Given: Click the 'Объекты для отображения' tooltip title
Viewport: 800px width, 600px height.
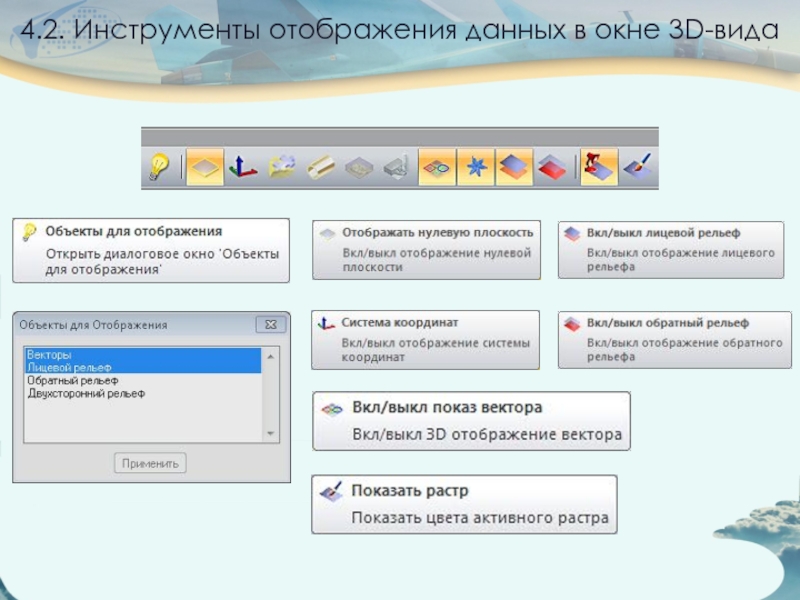Looking at the screenshot, I should (x=134, y=231).
